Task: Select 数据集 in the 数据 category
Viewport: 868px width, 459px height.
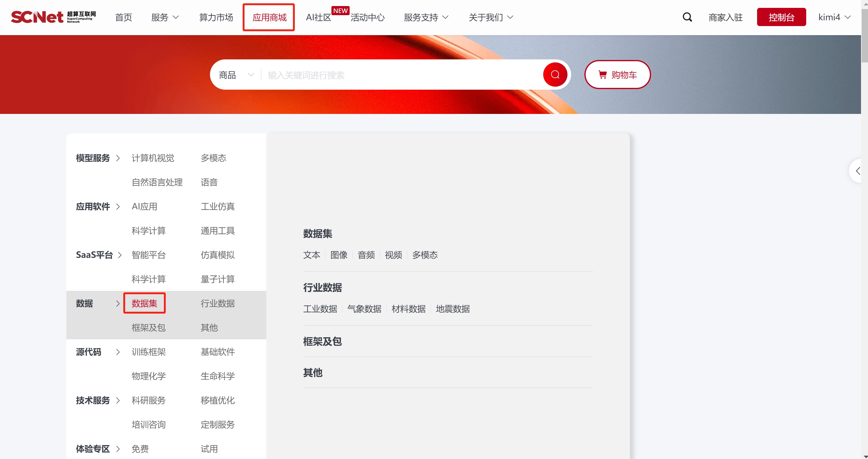Action: point(144,303)
